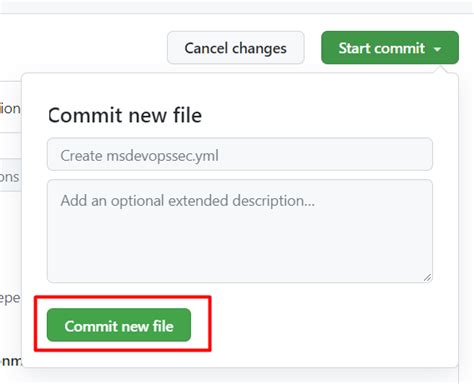Open the Start commit dropdown
The height and width of the screenshot is (384, 474).
pyautogui.click(x=390, y=48)
